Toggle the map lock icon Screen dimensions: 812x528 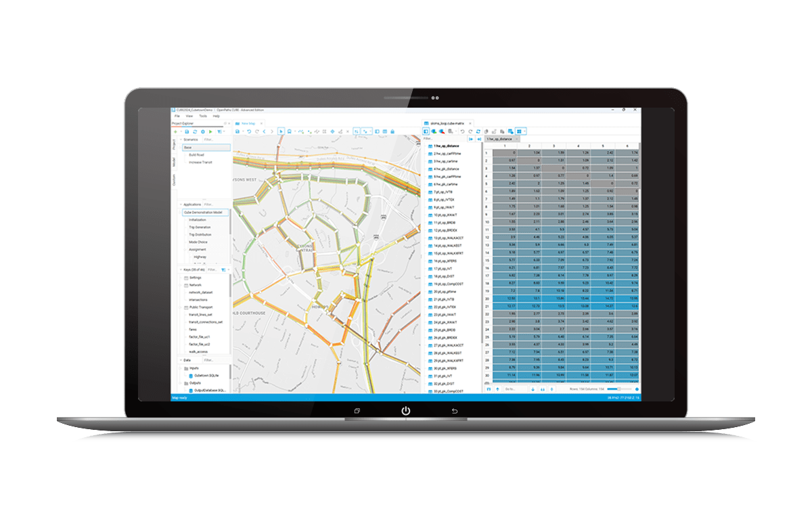pos(392,130)
